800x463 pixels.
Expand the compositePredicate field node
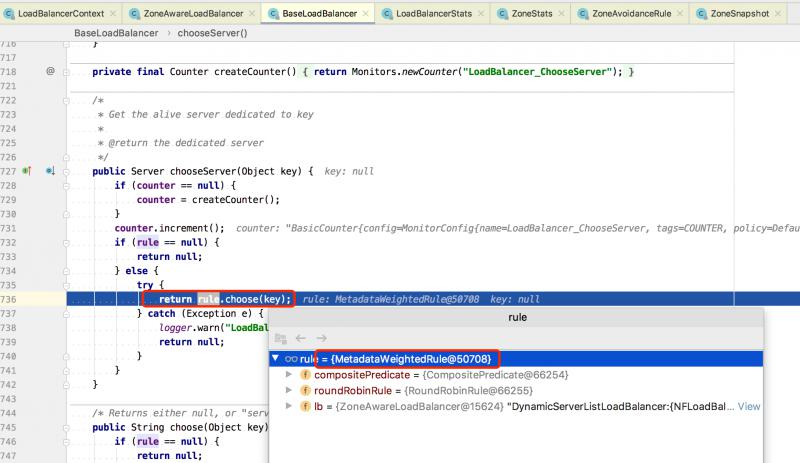point(289,375)
